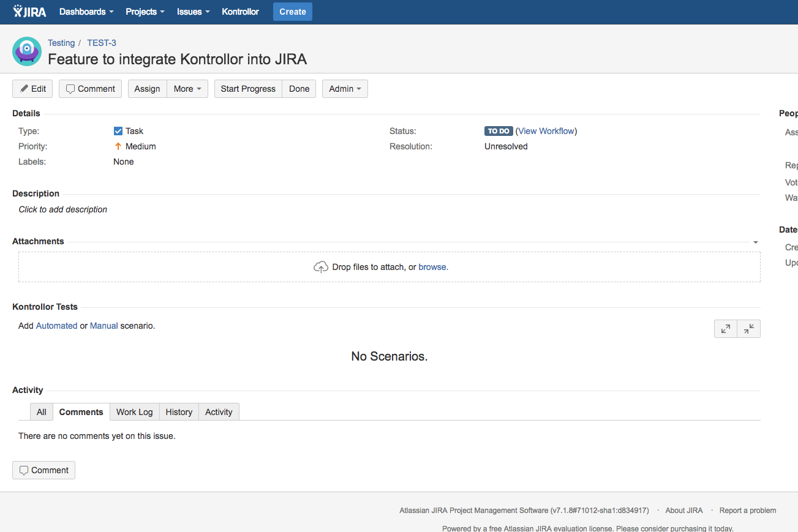Switch to the Activity tab

tap(219, 412)
